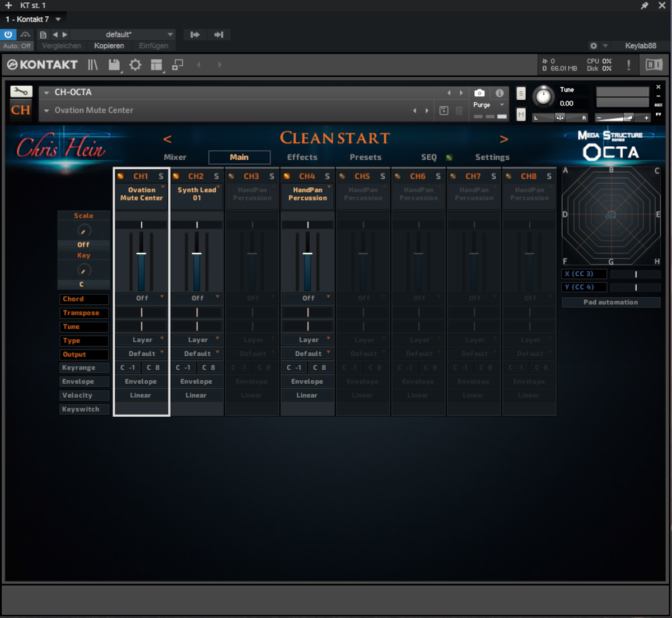Image resolution: width=672 pixels, height=618 pixels.
Task: Click the plugin settings gear near Keylab88
Action: (594, 45)
